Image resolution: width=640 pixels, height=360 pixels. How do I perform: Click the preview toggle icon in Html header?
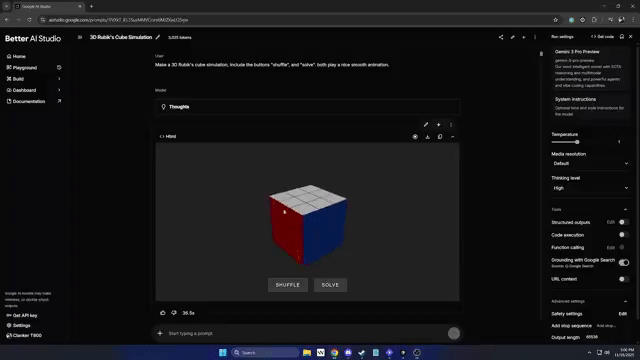415,137
